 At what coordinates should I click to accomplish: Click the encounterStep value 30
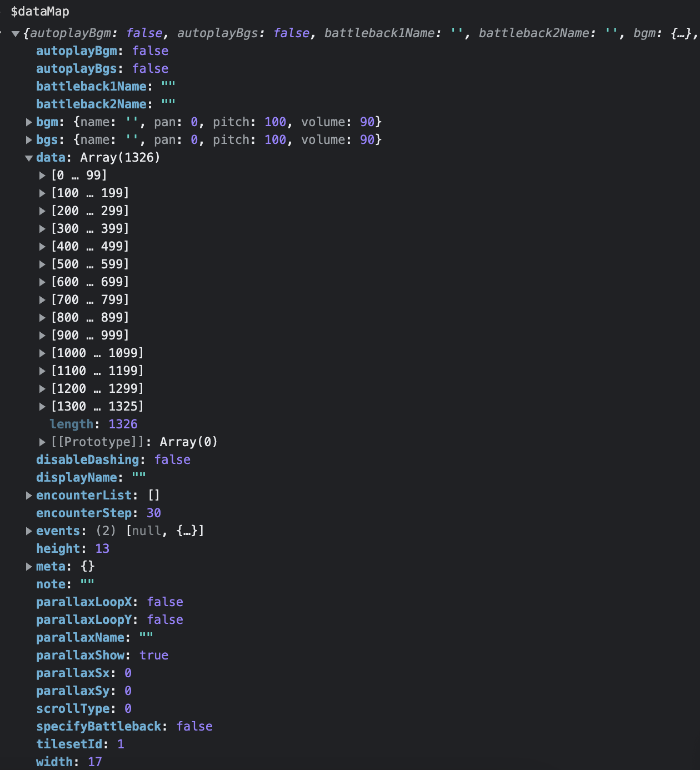(154, 513)
